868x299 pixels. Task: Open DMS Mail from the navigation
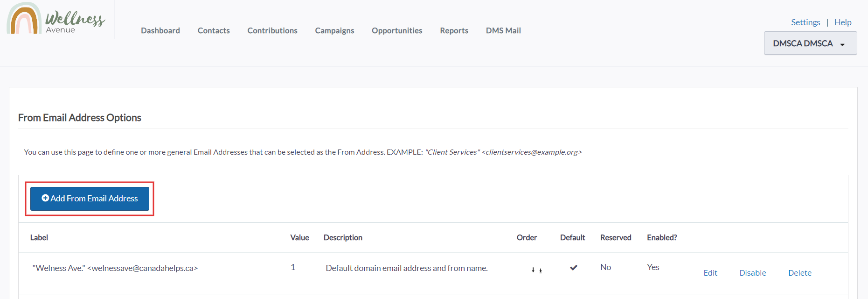tap(503, 30)
